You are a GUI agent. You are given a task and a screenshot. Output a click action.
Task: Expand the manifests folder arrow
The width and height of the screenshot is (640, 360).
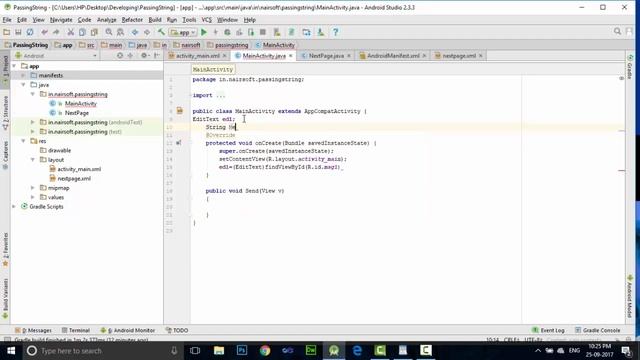tap(24, 76)
